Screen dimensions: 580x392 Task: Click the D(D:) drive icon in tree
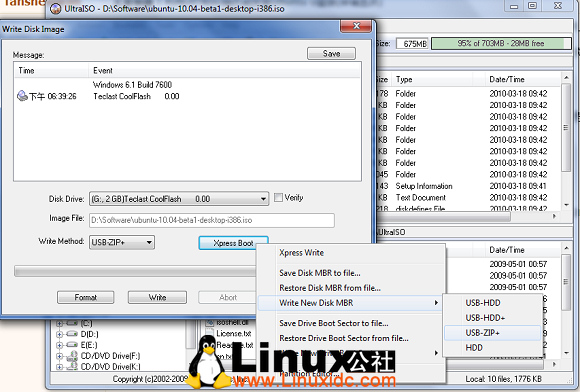coord(72,334)
